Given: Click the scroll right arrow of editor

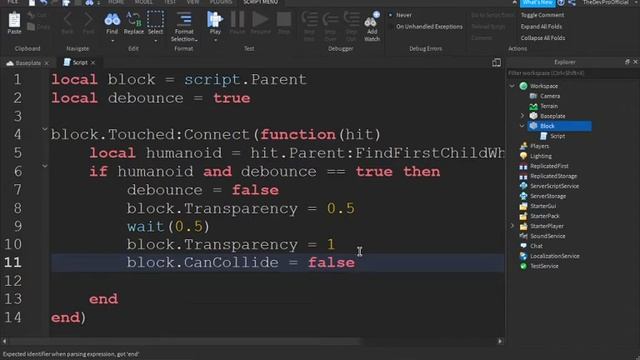Looking at the screenshot, I should (500, 341).
